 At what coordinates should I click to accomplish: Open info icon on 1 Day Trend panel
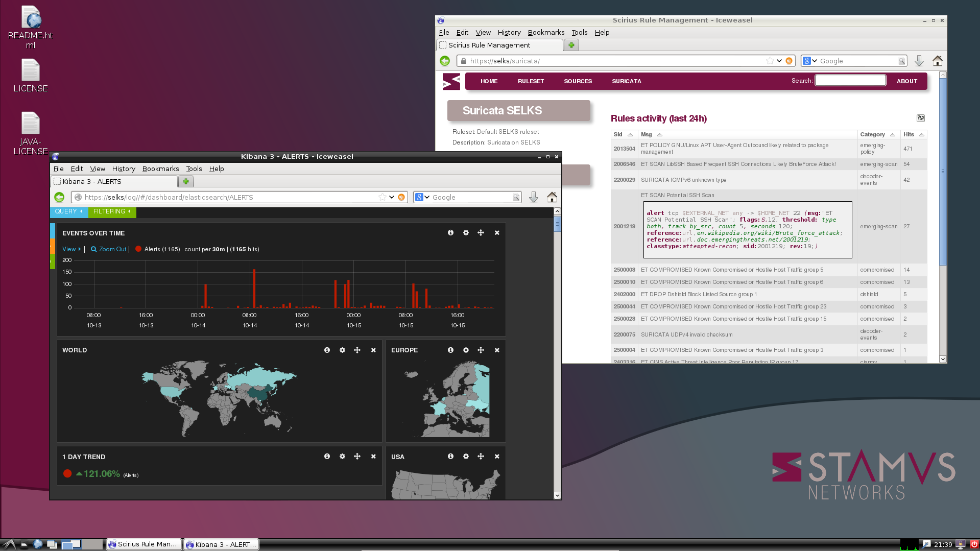[327, 457]
